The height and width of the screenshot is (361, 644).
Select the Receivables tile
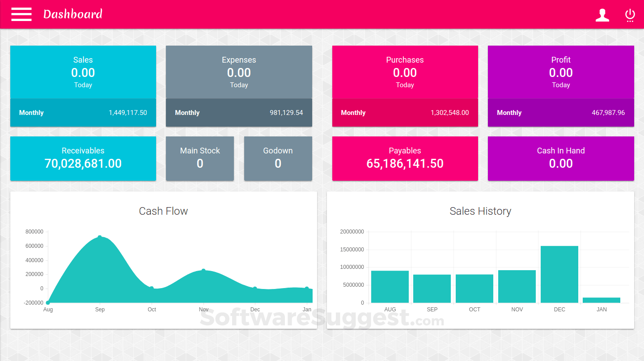click(83, 158)
